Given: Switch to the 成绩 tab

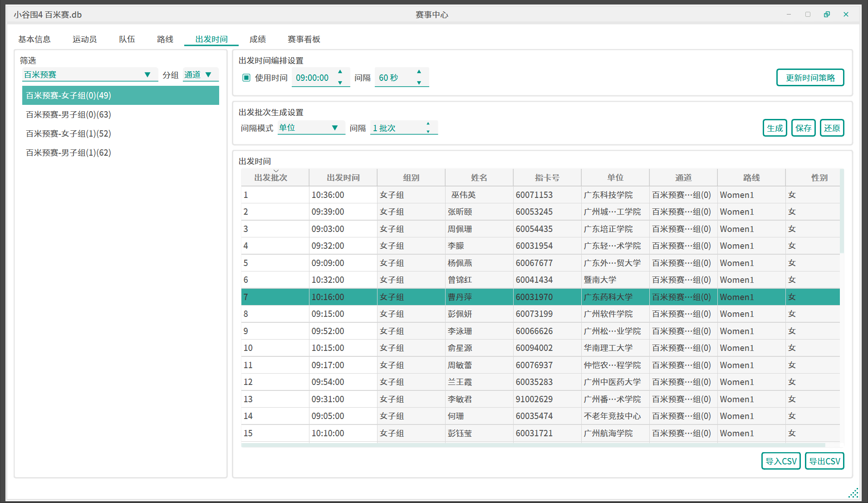Looking at the screenshot, I should pos(258,39).
